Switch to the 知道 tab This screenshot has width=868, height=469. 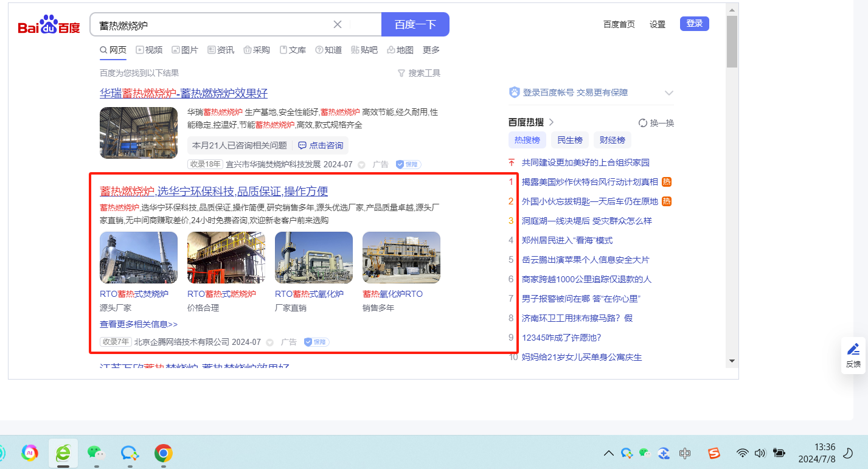(328, 50)
